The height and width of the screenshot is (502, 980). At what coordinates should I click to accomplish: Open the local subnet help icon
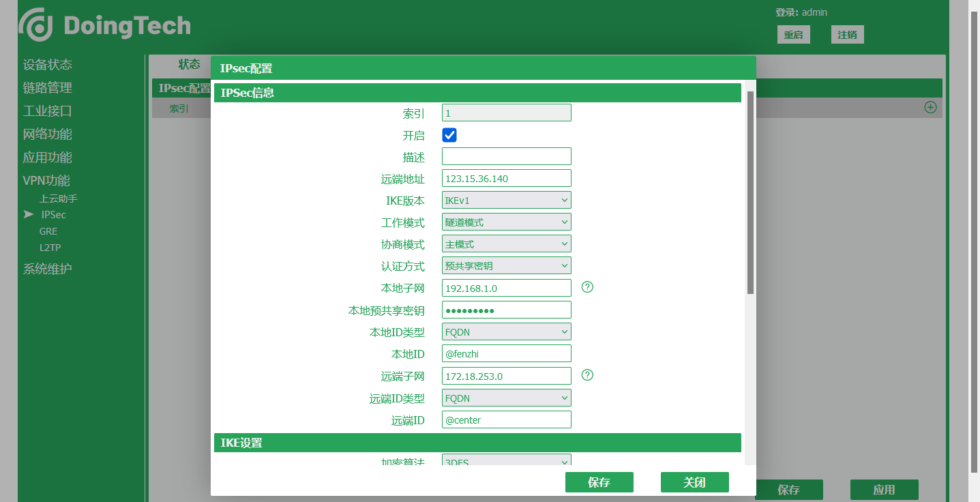point(587,287)
